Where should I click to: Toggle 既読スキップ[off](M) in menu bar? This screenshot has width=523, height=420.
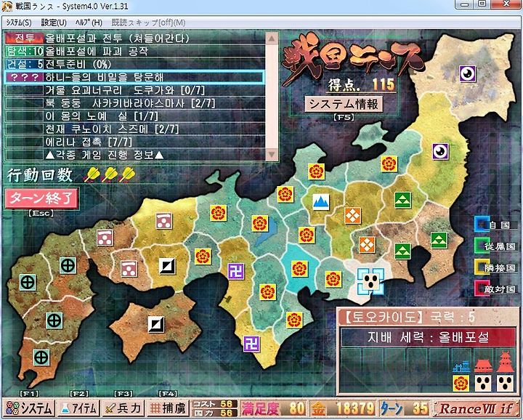point(148,23)
